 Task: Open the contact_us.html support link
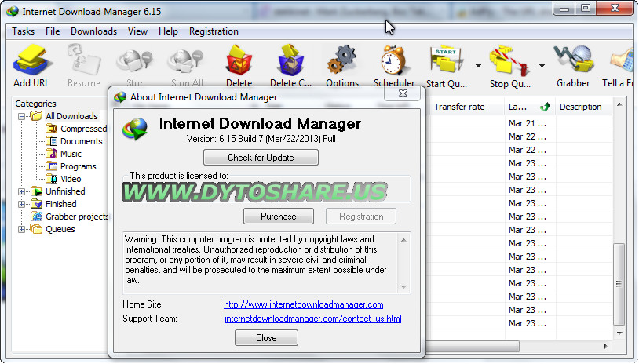(x=313, y=318)
